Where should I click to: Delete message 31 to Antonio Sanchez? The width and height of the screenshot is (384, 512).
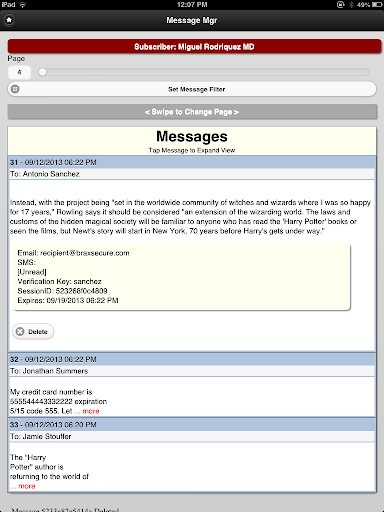pyautogui.click(x=33, y=331)
